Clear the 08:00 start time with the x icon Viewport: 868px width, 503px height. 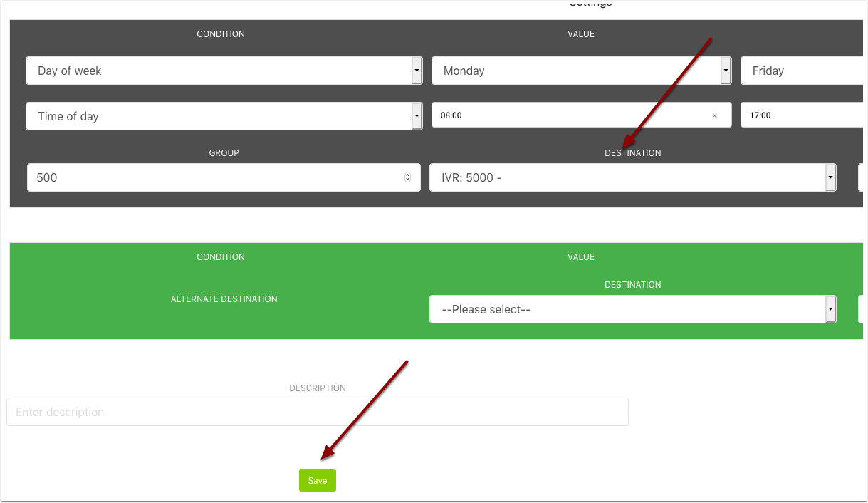coord(714,115)
